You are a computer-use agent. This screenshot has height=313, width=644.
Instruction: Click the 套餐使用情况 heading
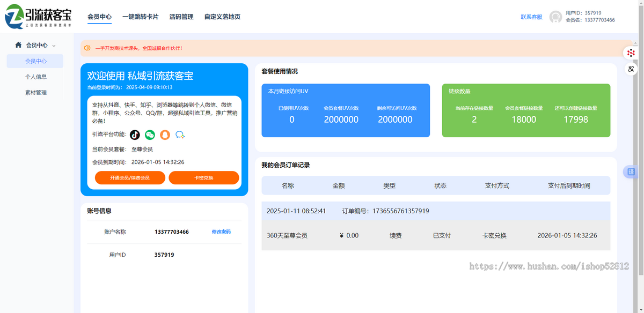pos(280,71)
